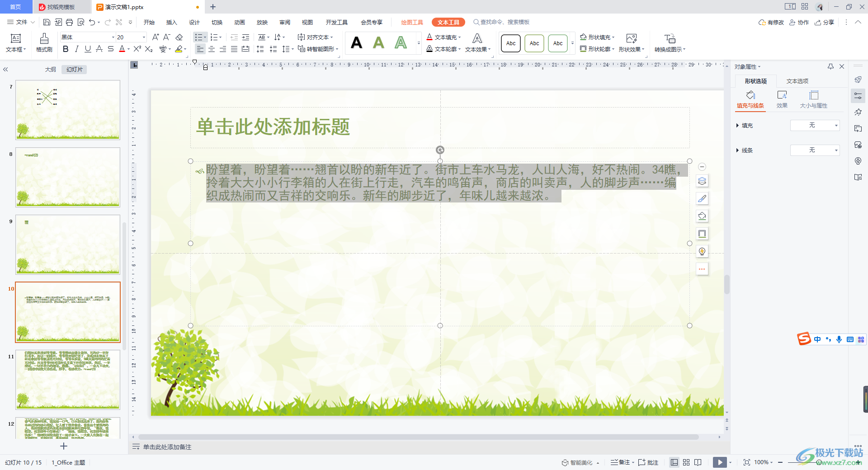Toggle bold formatting
Viewport: 868px width, 470px height.
66,49
